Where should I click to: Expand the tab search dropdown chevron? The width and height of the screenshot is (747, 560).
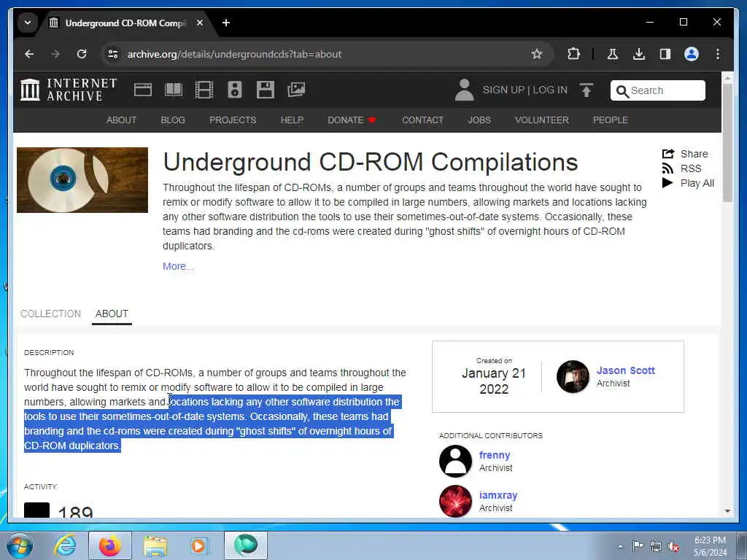[x=28, y=23]
